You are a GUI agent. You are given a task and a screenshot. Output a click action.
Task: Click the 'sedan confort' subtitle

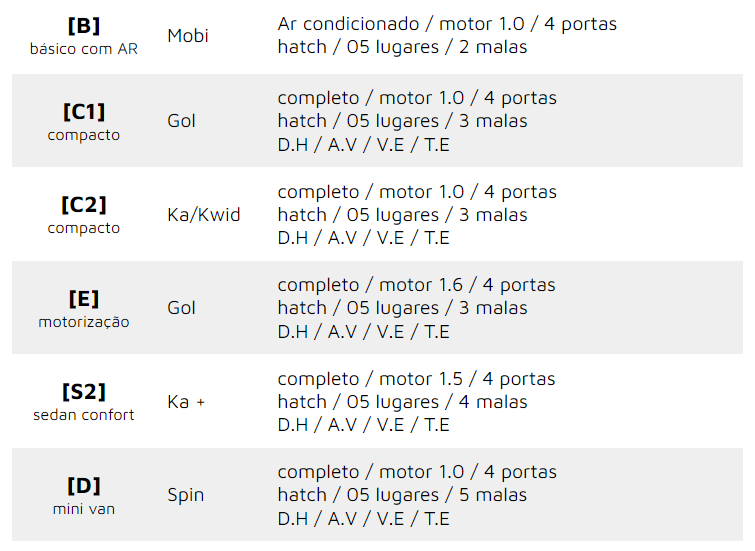pos(84,415)
